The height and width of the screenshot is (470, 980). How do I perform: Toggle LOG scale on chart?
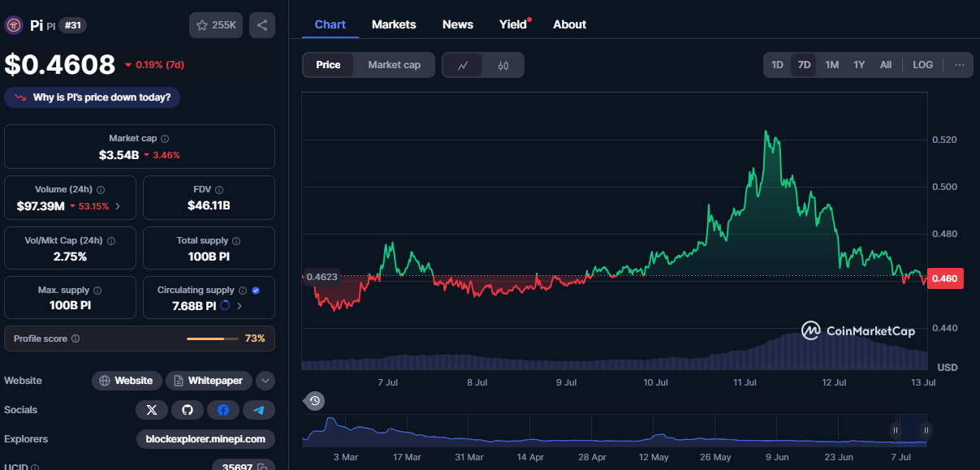point(923,65)
